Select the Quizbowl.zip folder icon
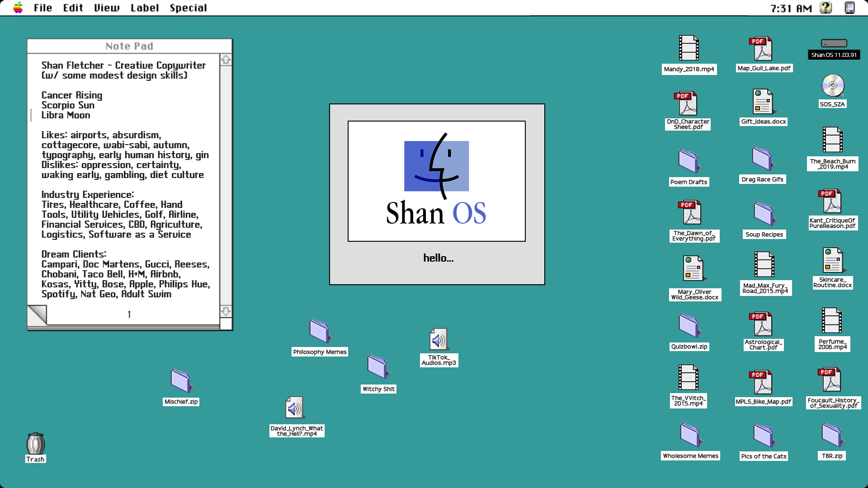 689,326
